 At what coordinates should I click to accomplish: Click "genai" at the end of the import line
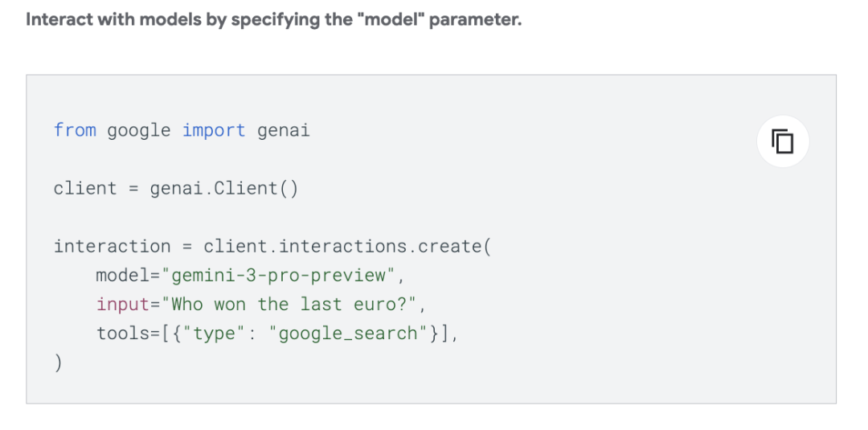(284, 130)
